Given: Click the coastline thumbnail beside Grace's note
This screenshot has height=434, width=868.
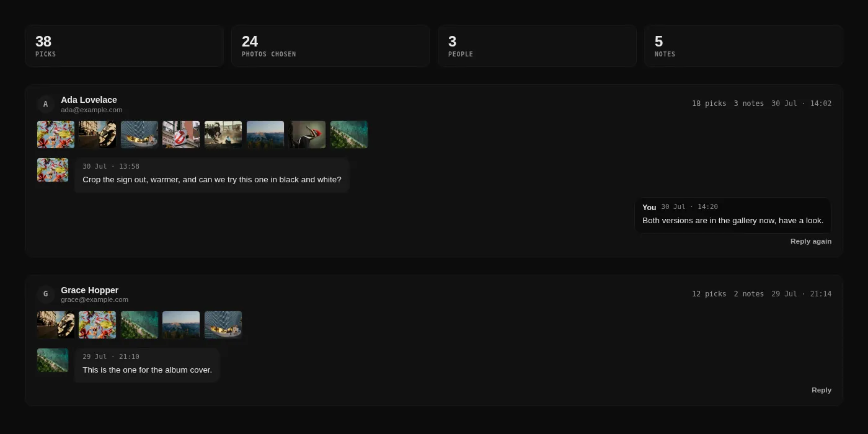Looking at the screenshot, I should pos(53,360).
